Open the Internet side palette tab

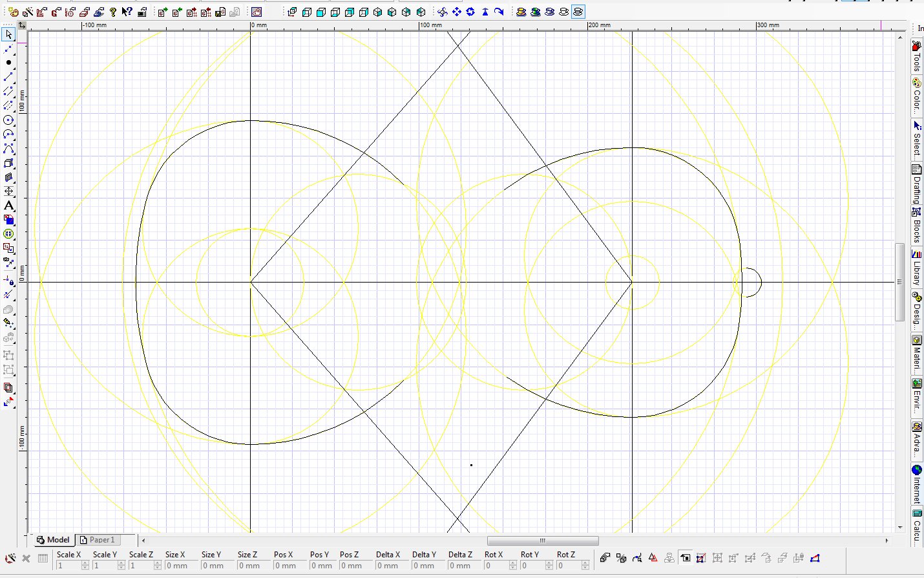(917, 484)
